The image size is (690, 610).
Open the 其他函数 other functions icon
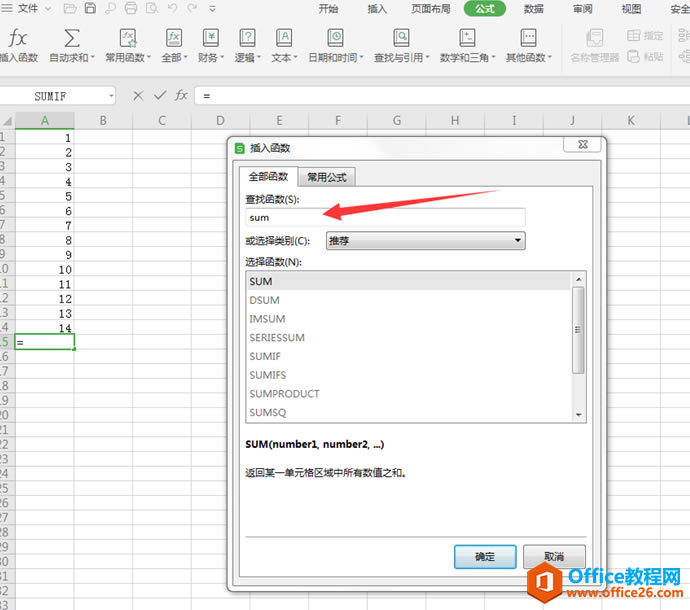(x=528, y=38)
